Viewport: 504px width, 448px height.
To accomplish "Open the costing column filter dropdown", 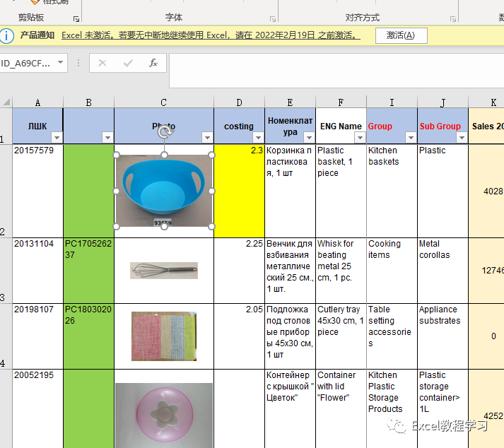I will pos(258,138).
